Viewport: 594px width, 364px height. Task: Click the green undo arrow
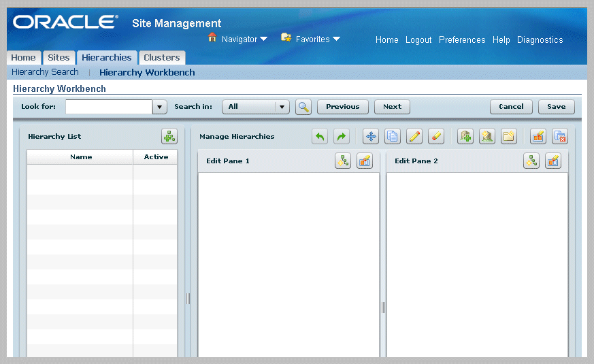320,136
